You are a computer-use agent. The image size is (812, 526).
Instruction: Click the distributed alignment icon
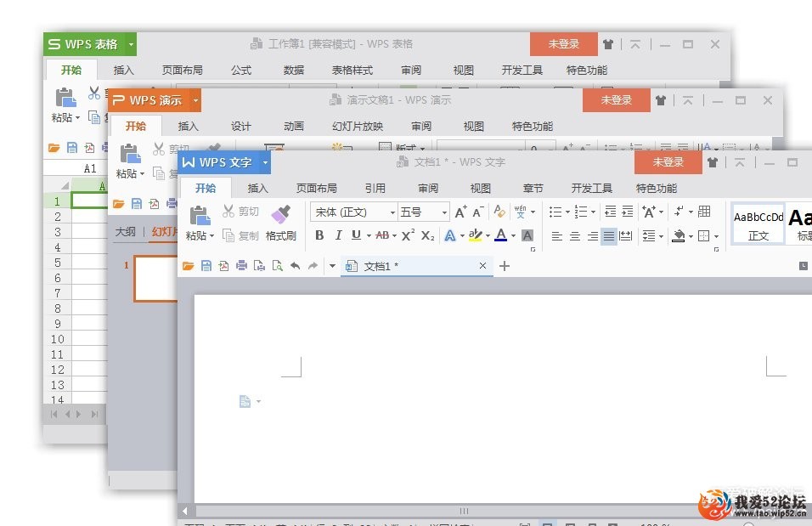point(626,236)
